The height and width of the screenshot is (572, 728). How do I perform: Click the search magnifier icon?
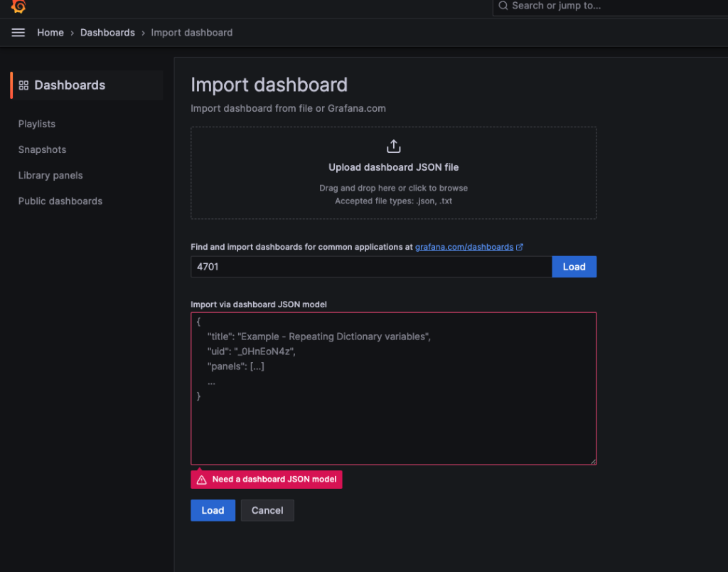[x=503, y=6]
